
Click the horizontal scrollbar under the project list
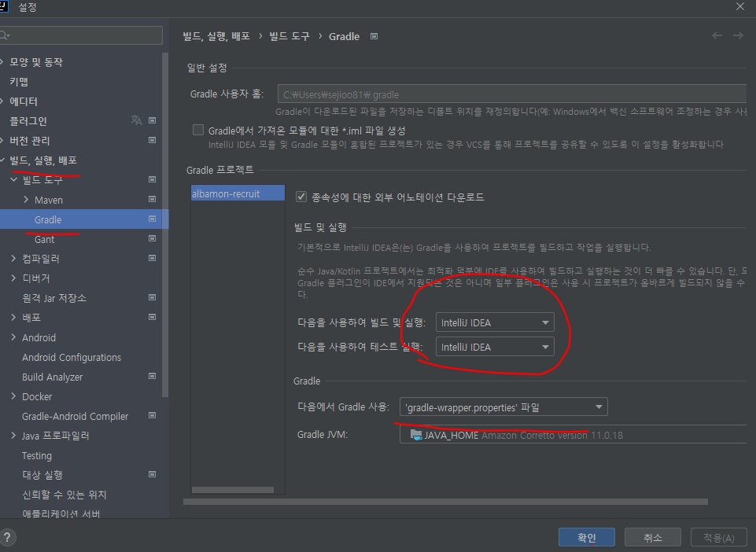233,490
